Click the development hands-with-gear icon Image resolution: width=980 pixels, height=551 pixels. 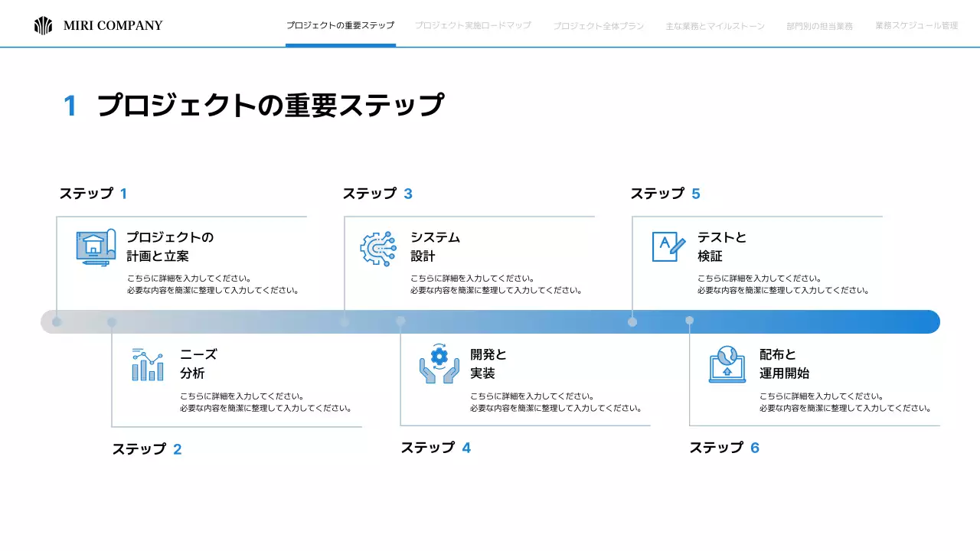pos(437,364)
